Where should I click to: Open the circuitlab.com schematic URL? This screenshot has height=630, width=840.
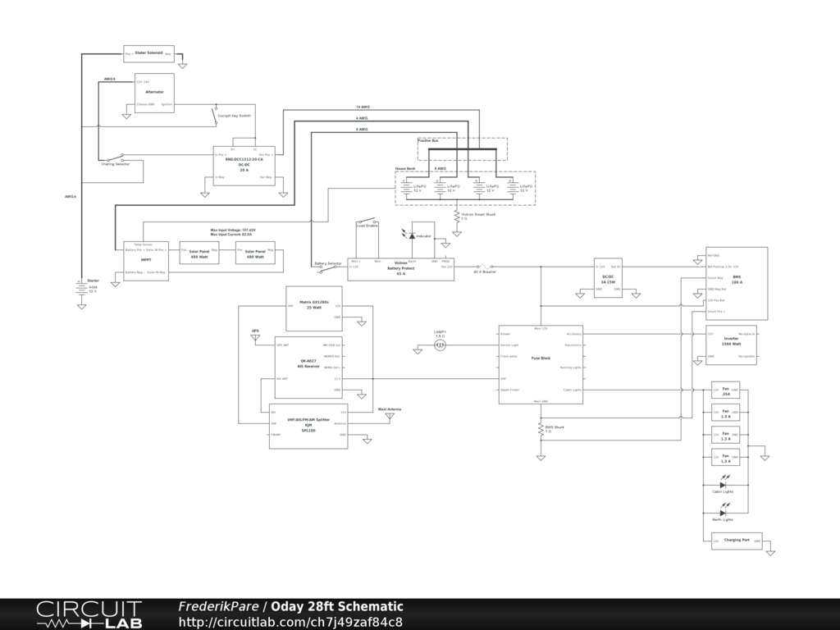coord(290,622)
